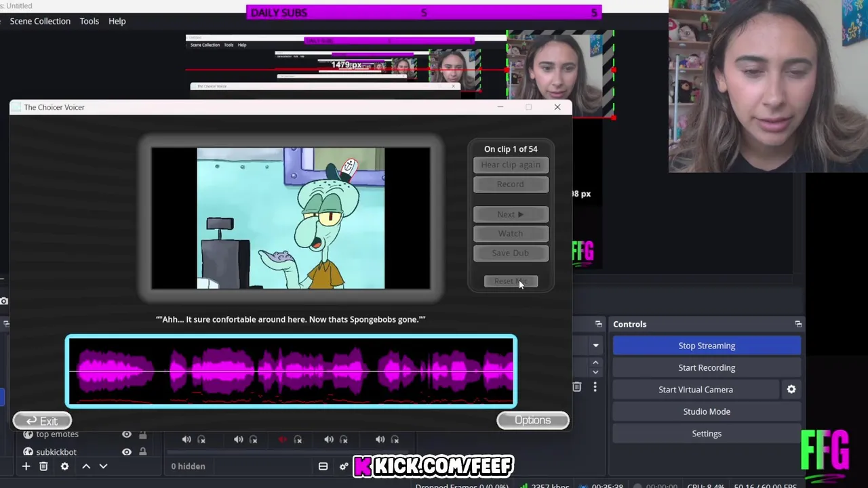Open the Help menu
Viewport: 868px width, 488px height.
(117, 21)
